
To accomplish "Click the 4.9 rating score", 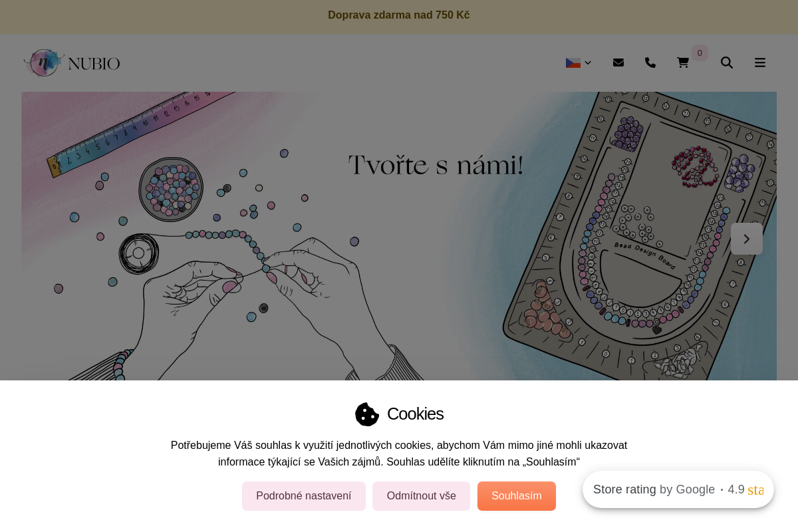I will [736, 489].
